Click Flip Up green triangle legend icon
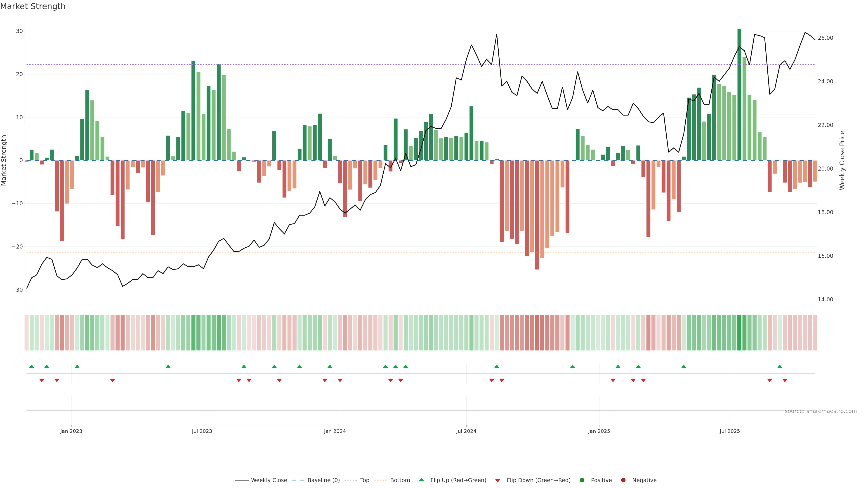The image size is (868, 488). tap(421, 480)
